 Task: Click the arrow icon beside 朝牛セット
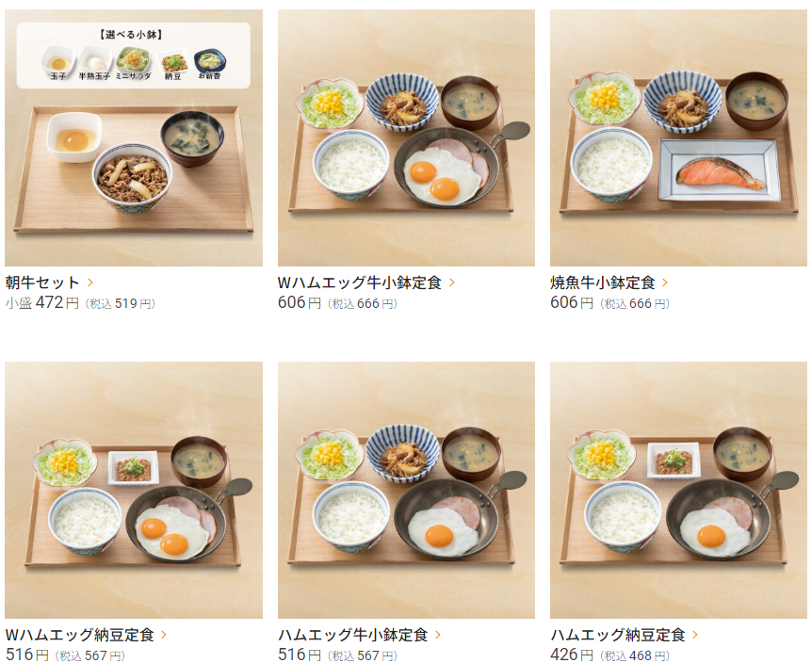coord(90,283)
